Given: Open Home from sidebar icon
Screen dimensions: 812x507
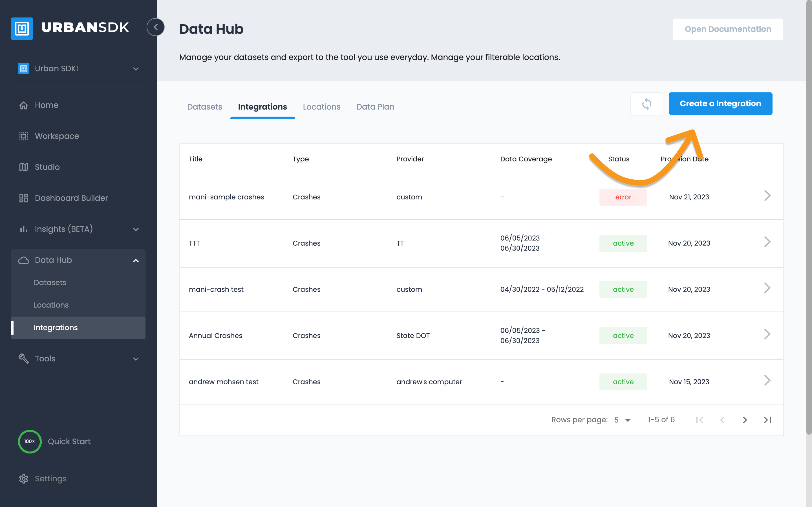Looking at the screenshot, I should (23, 105).
